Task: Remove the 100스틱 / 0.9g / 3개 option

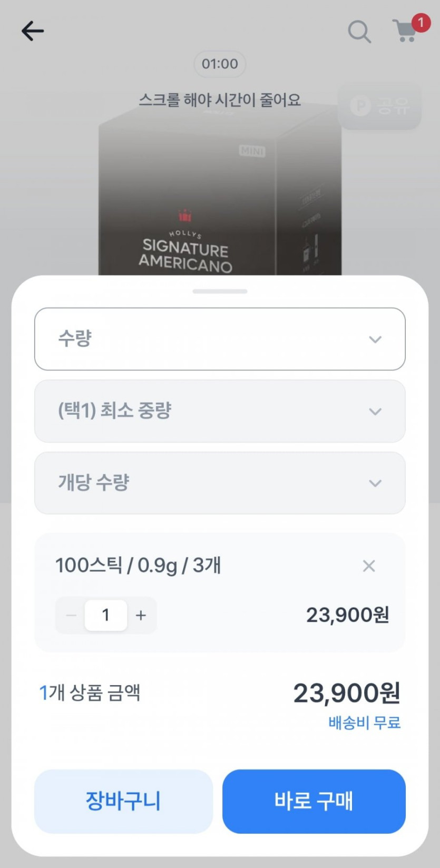Action: [x=369, y=566]
